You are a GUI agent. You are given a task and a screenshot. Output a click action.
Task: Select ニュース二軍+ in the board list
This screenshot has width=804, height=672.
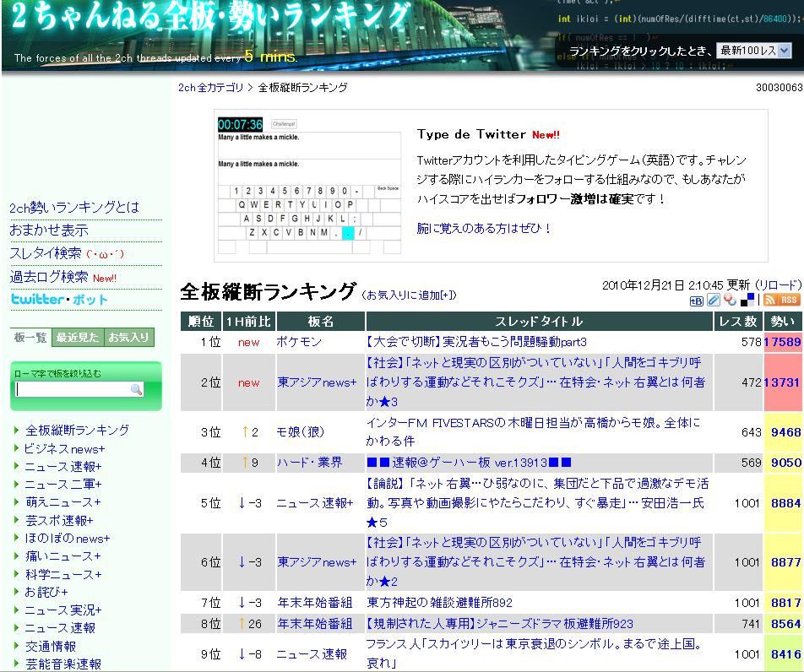(63, 484)
